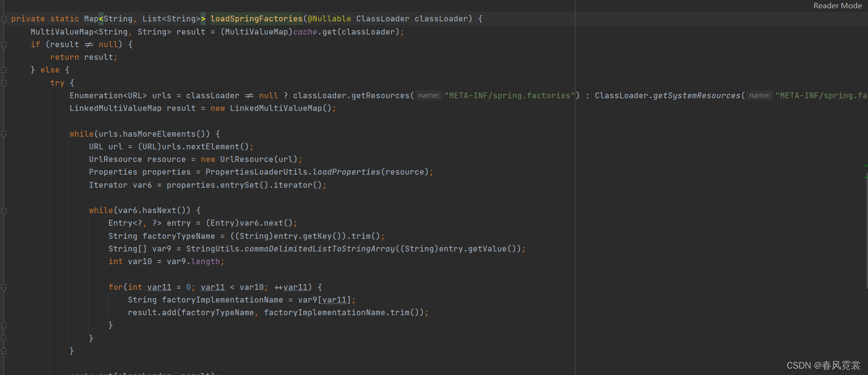Viewport: 868px width, 375px height.
Task: Click commaDelimitedListToStringArray method call
Action: click(320, 249)
